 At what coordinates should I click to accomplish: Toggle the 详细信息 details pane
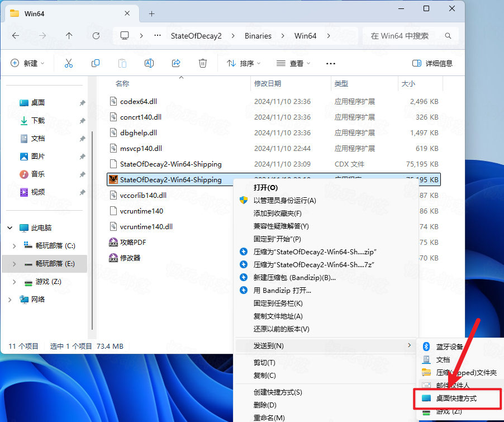point(432,63)
